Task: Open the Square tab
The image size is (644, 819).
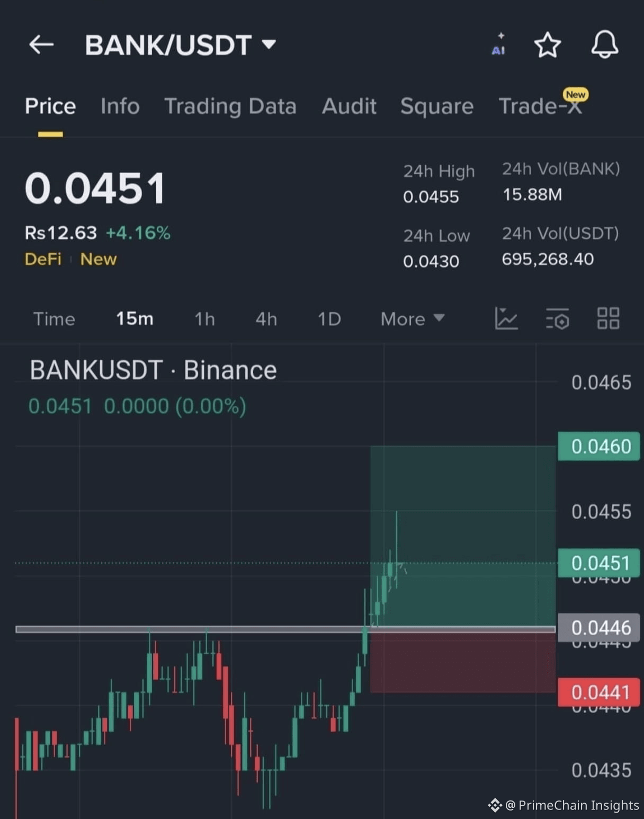Action: coord(437,106)
